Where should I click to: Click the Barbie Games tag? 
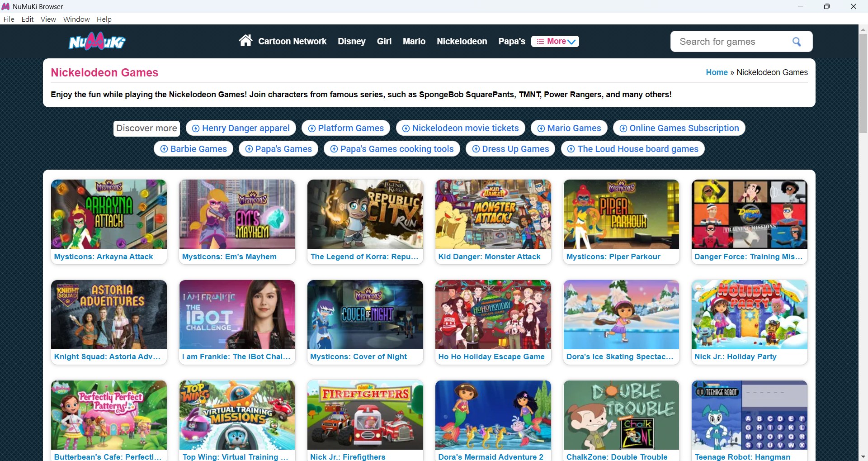pyautogui.click(x=193, y=149)
